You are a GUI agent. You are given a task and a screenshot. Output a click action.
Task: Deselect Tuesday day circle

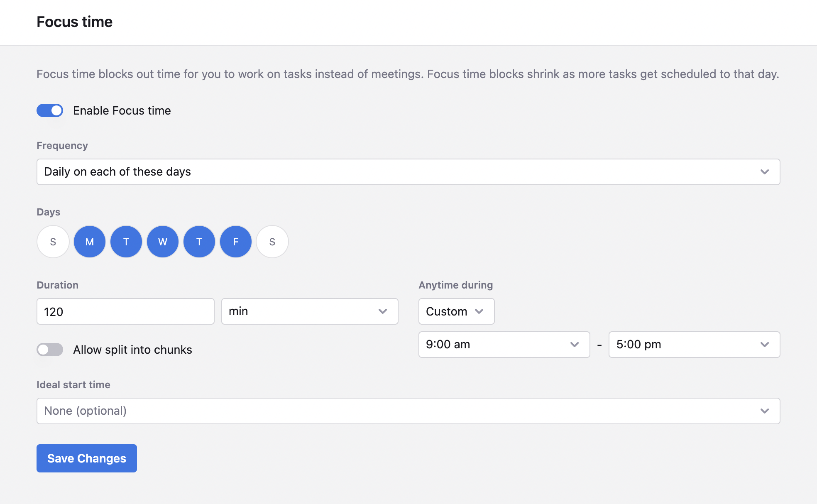126,242
